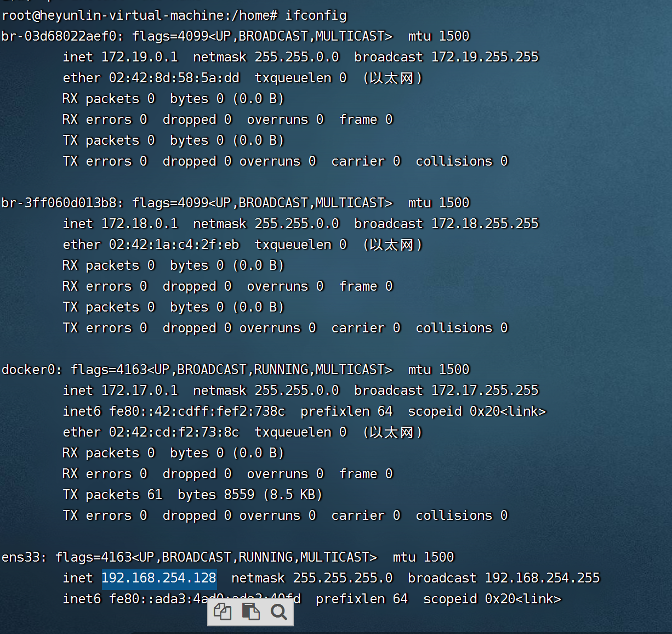Click prefixlen 64 on the last inet6 line
672x634 pixels.
coord(362,598)
